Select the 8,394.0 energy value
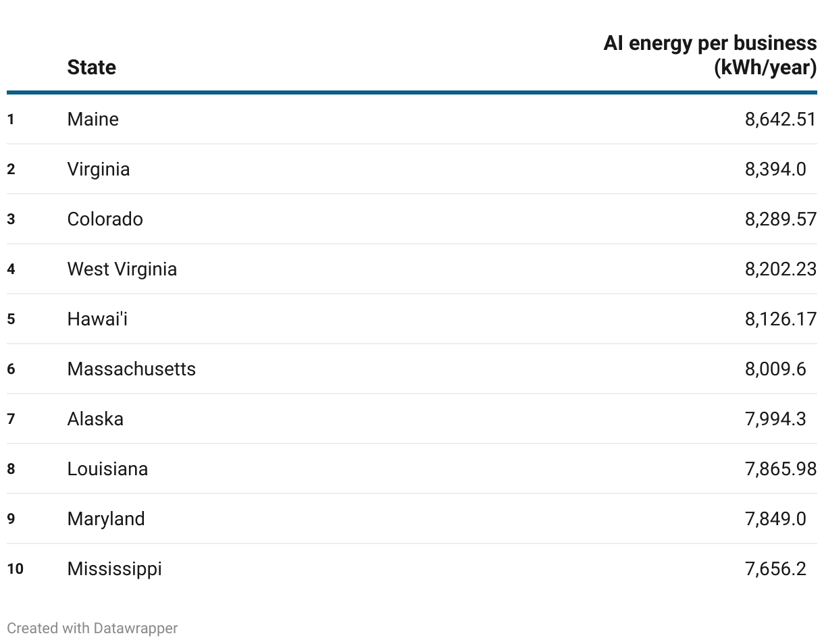This screenshot has height=644, width=824. point(775,169)
